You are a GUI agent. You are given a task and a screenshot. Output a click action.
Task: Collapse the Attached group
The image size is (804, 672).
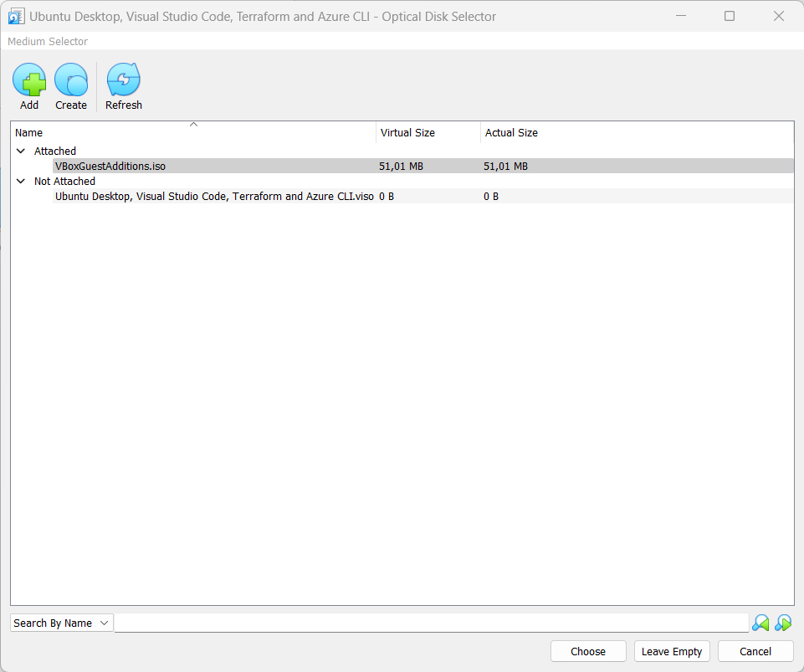coord(20,151)
